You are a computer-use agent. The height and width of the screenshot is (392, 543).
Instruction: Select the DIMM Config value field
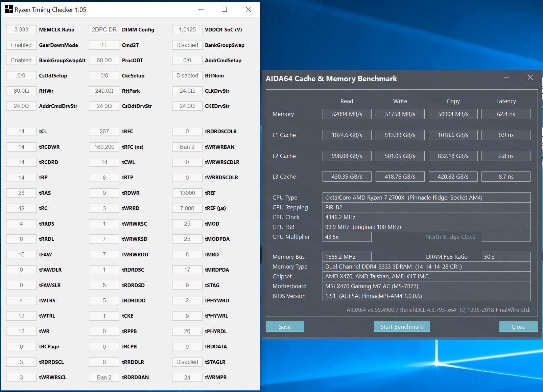pyautogui.click(x=104, y=30)
